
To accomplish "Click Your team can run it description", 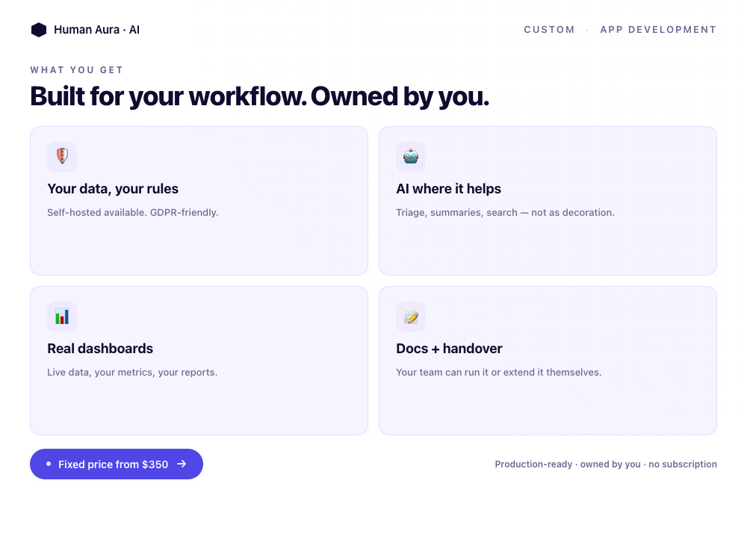I will 499,373.
